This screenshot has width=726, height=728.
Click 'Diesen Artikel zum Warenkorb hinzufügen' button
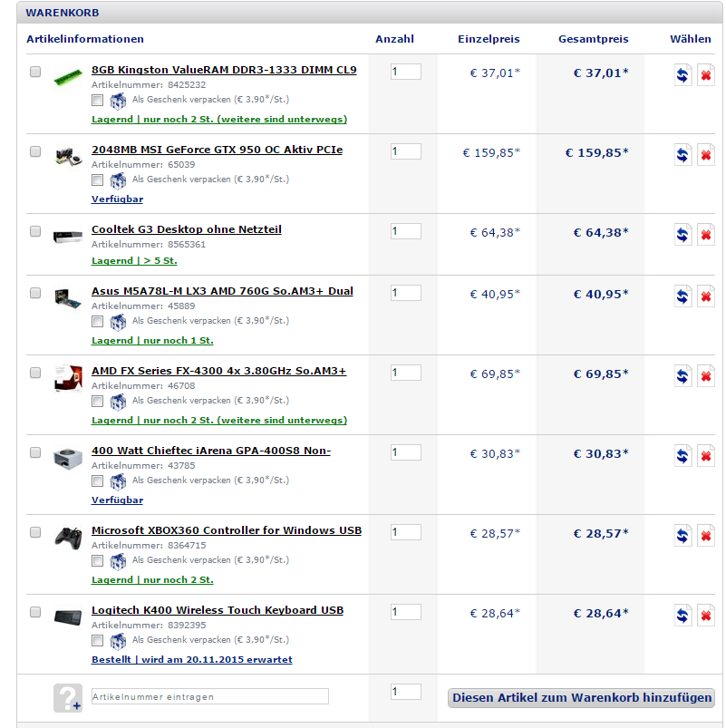(x=581, y=698)
